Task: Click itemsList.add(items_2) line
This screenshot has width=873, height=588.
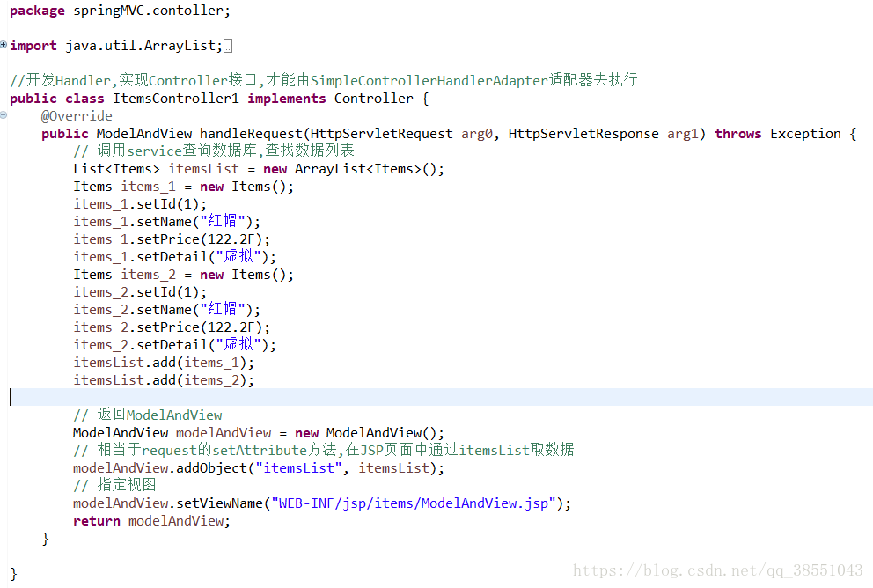Action: tap(163, 379)
